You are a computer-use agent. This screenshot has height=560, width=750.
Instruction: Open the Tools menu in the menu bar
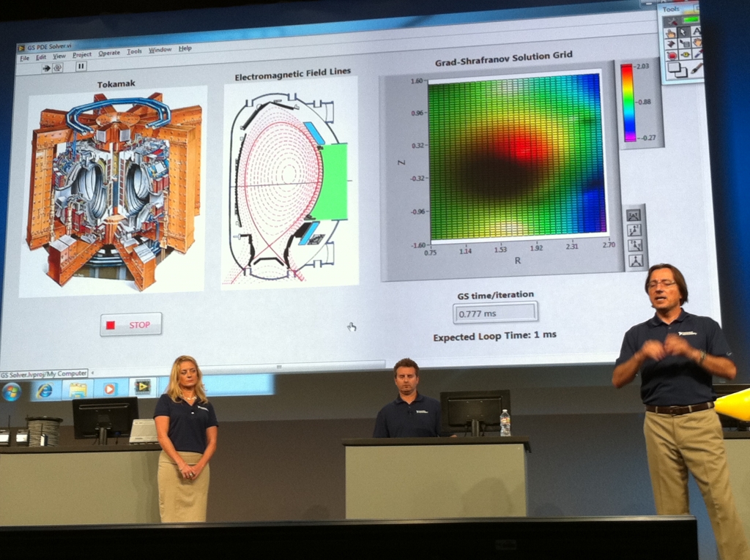click(x=134, y=52)
